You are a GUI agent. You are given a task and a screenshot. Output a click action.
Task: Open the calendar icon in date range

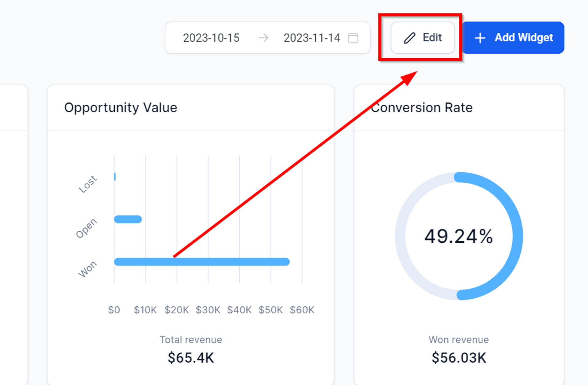click(x=353, y=38)
